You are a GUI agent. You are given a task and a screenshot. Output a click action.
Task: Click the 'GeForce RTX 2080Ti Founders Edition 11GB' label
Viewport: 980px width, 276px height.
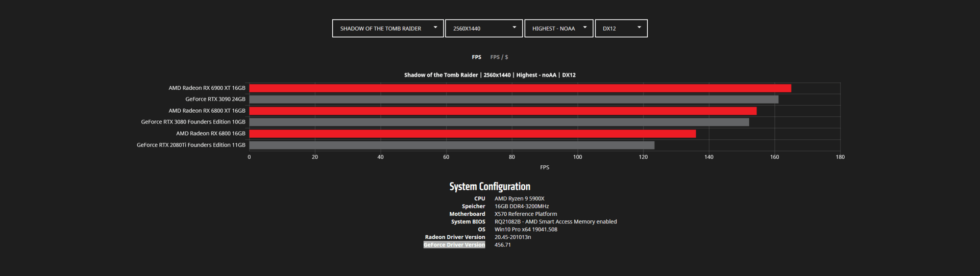click(191, 145)
